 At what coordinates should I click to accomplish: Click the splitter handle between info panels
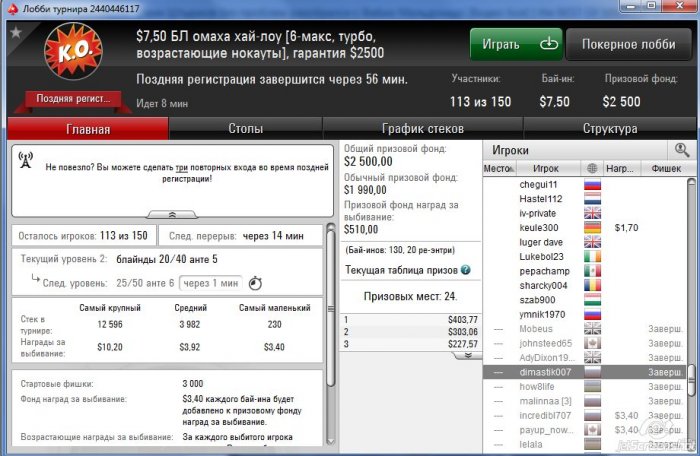click(331, 309)
